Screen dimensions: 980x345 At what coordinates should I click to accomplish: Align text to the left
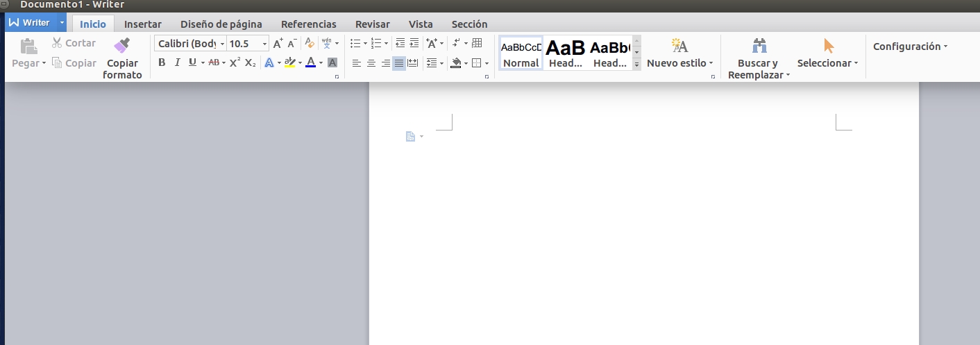[356, 63]
